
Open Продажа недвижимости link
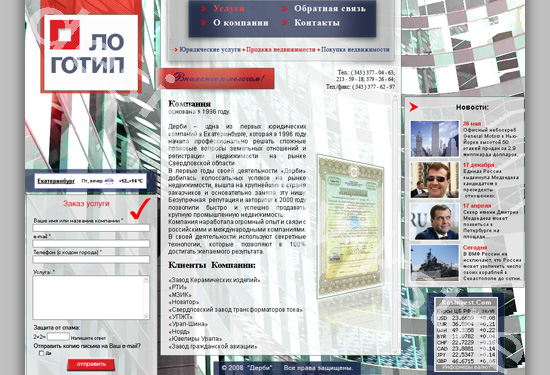click(281, 50)
